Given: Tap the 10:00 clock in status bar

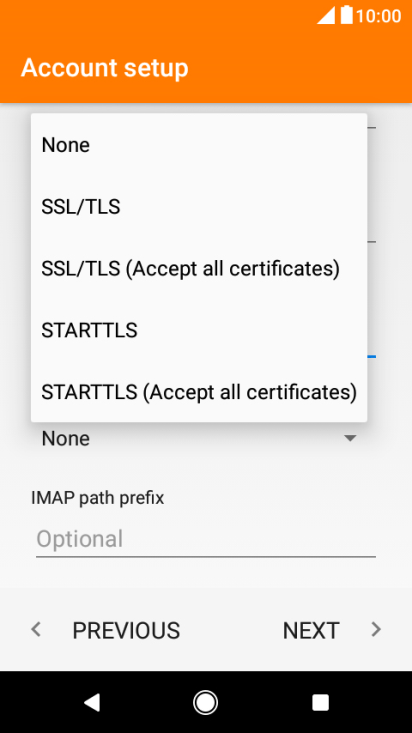Looking at the screenshot, I should [378, 16].
